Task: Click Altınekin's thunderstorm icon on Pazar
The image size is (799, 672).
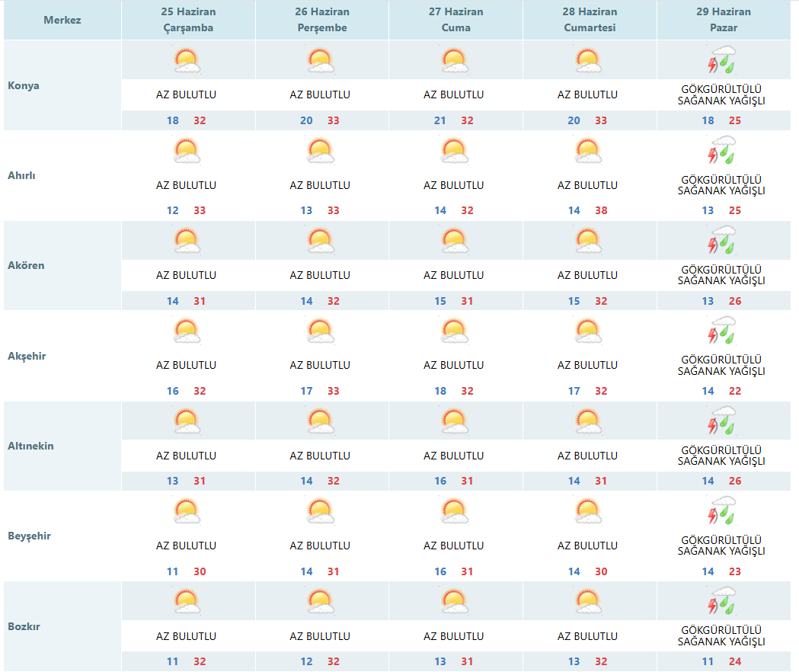Action: pos(722,420)
